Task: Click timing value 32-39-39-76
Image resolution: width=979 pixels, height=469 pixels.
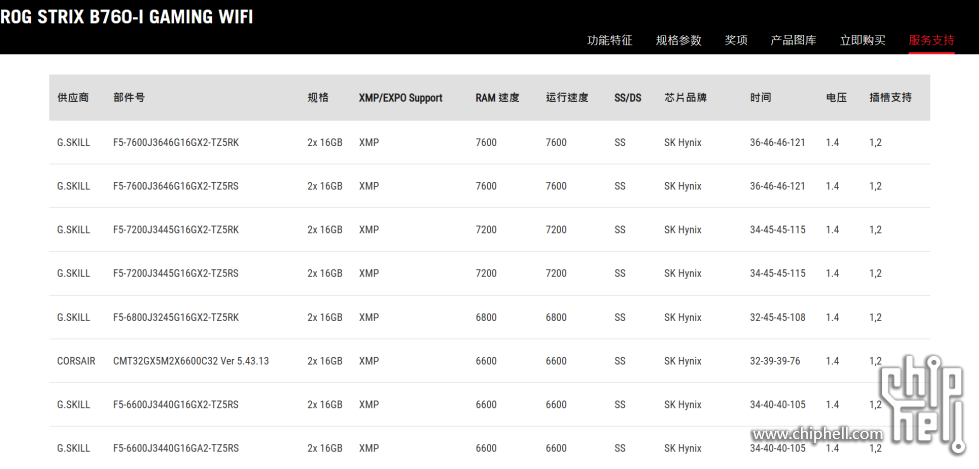Action: (775, 361)
